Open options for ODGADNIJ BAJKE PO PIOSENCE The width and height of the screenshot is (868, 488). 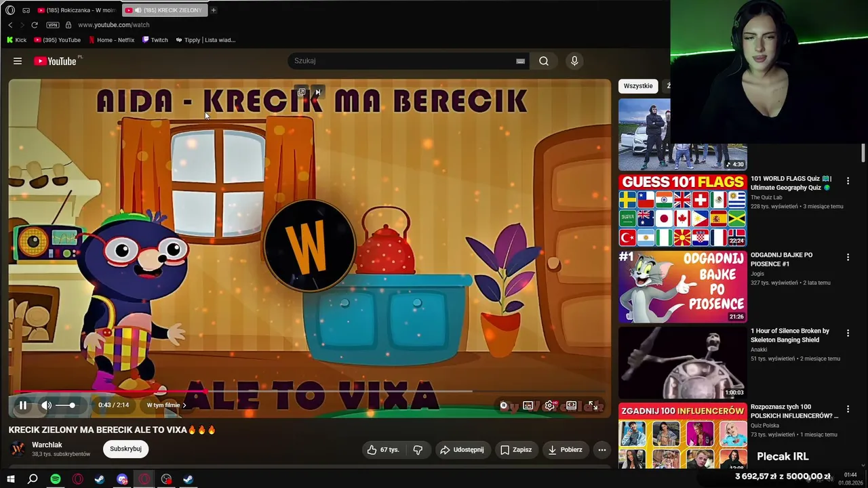pyautogui.click(x=848, y=258)
